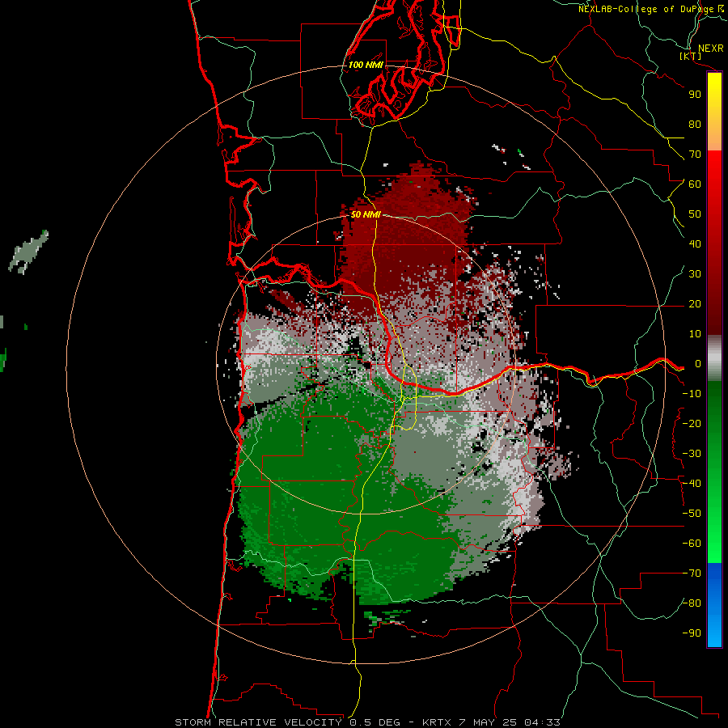Pick the -40 label on velocity scale
The height and width of the screenshot is (728, 728).
692,484
